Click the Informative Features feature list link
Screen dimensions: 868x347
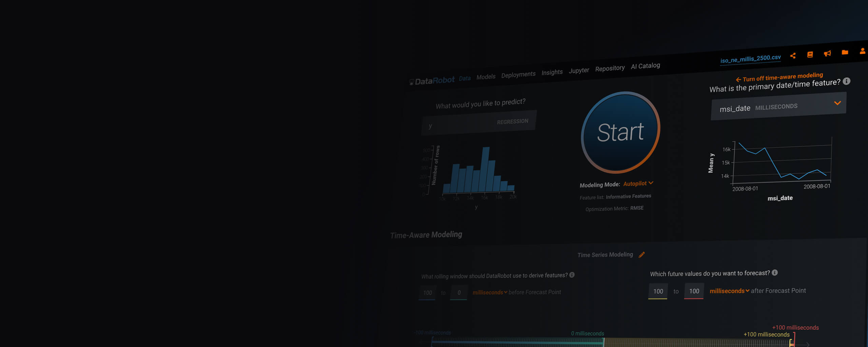coord(628,196)
